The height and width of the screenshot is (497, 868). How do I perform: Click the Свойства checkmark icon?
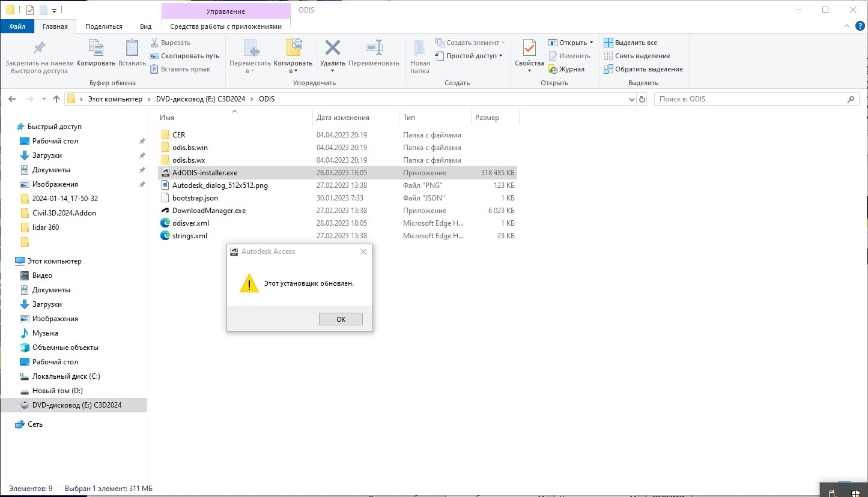529,47
